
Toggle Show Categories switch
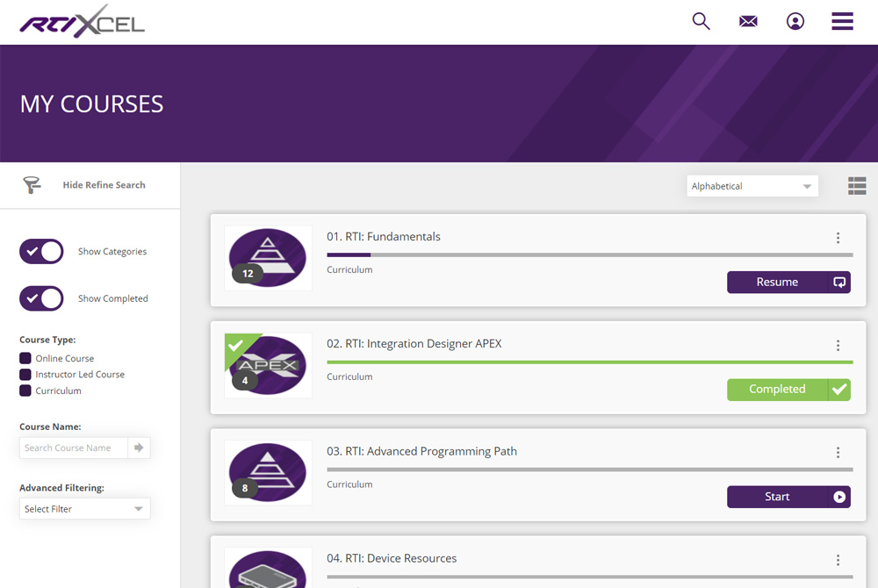41,251
